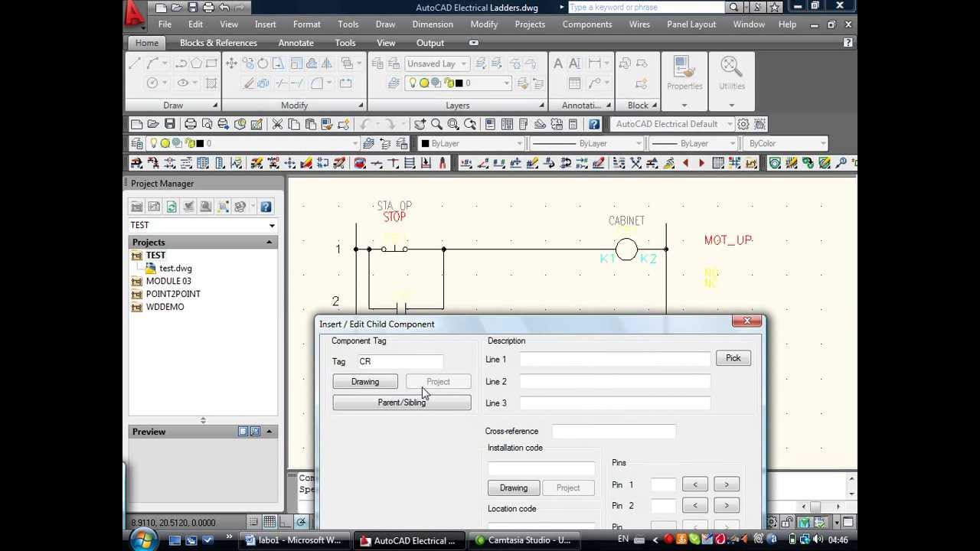Open the Panel Layout menu

tap(691, 24)
